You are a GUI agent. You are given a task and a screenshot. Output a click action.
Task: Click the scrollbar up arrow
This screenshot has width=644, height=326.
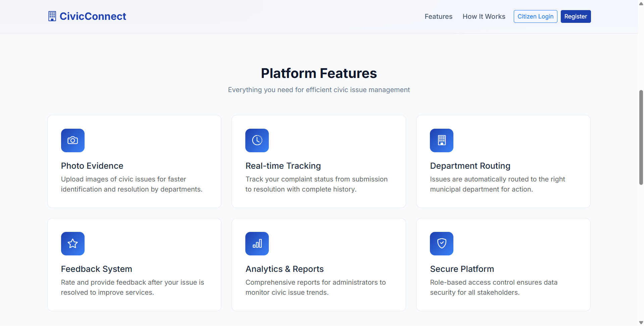pos(641,3)
